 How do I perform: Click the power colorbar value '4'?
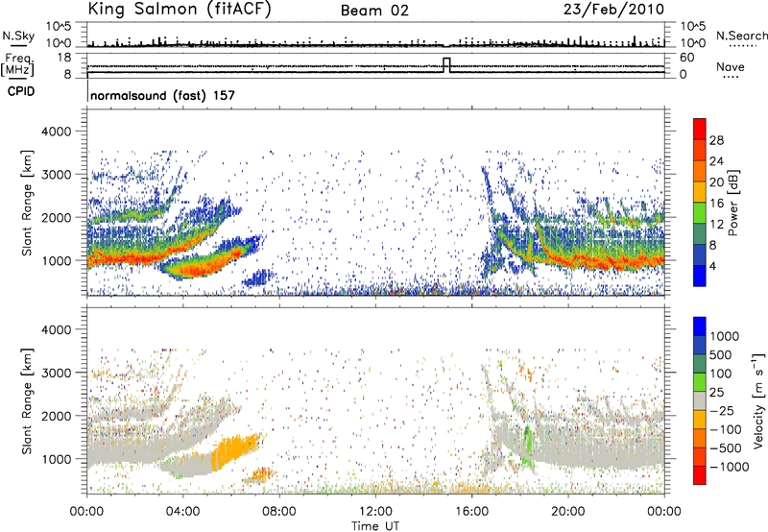[713, 266]
